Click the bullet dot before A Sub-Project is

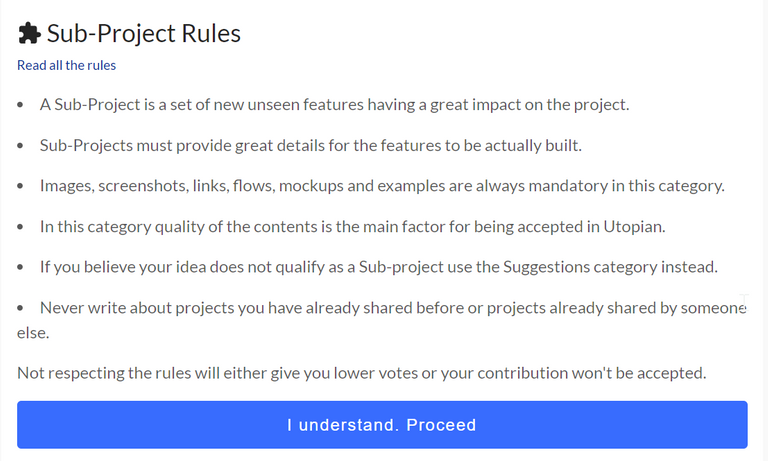[20, 105]
